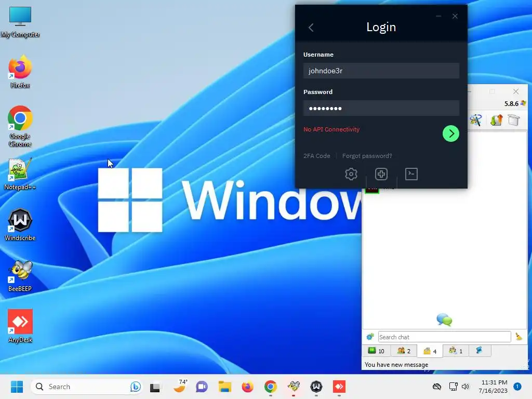Screen dimensions: 532x399
Task: Click the No API Connectivity error text
Action: (331, 129)
